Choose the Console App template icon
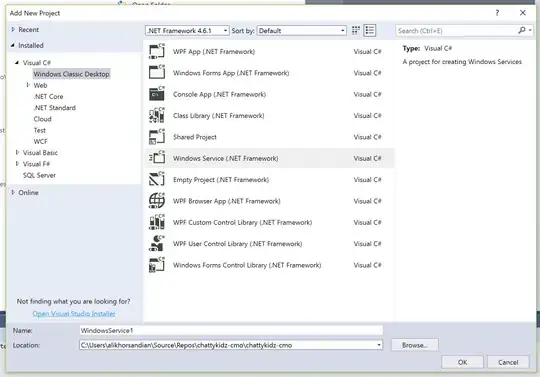 click(157, 94)
